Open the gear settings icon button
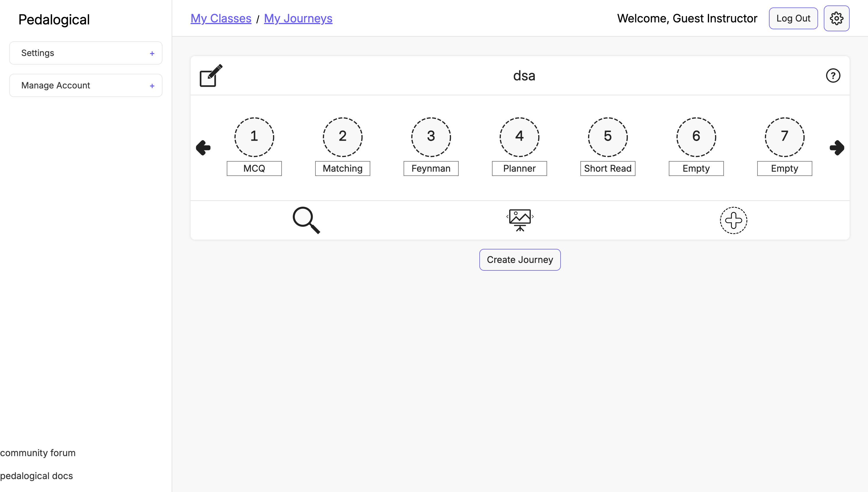The image size is (868, 492). (836, 19)
